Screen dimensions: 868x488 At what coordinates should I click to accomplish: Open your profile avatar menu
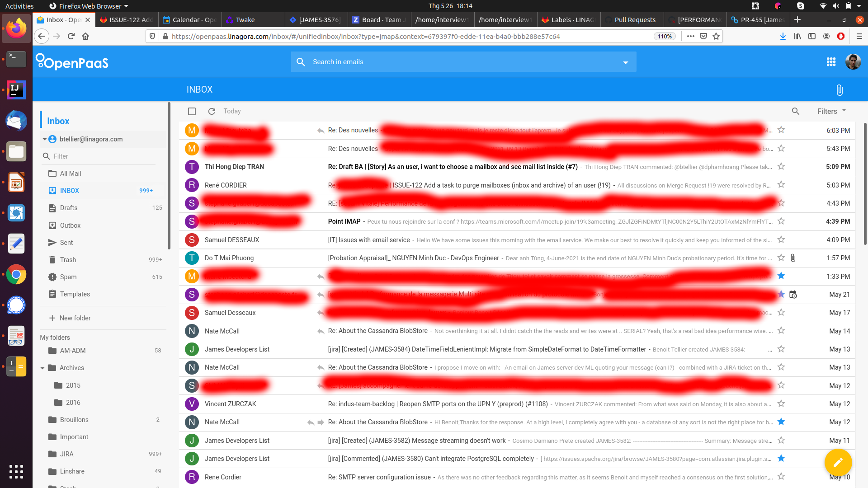[853, 62]
